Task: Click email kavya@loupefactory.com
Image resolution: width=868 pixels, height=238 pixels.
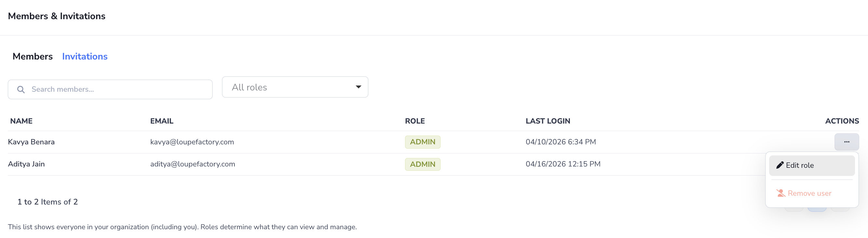Action: click(192, 142)
